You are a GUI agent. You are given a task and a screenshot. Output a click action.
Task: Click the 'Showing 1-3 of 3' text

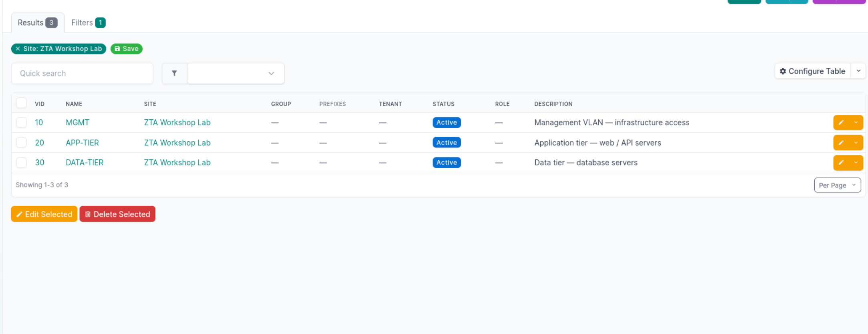(x=42, y=185)
